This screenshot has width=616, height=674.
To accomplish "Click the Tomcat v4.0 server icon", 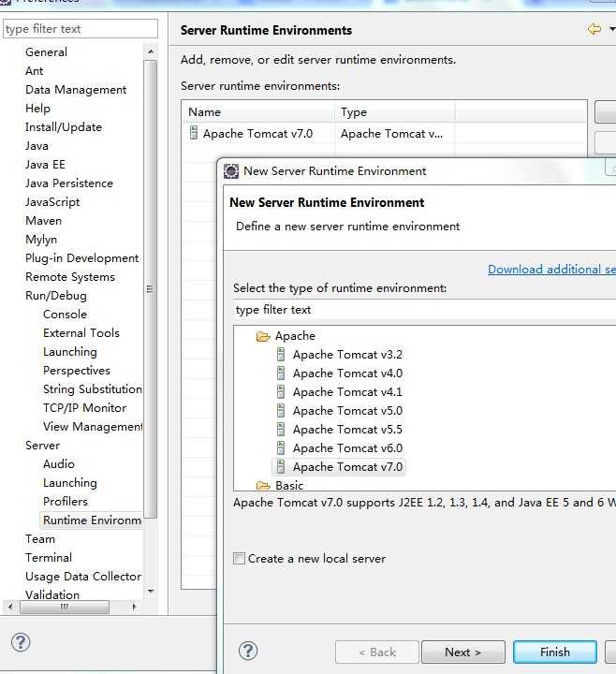I will click(281, 373).
